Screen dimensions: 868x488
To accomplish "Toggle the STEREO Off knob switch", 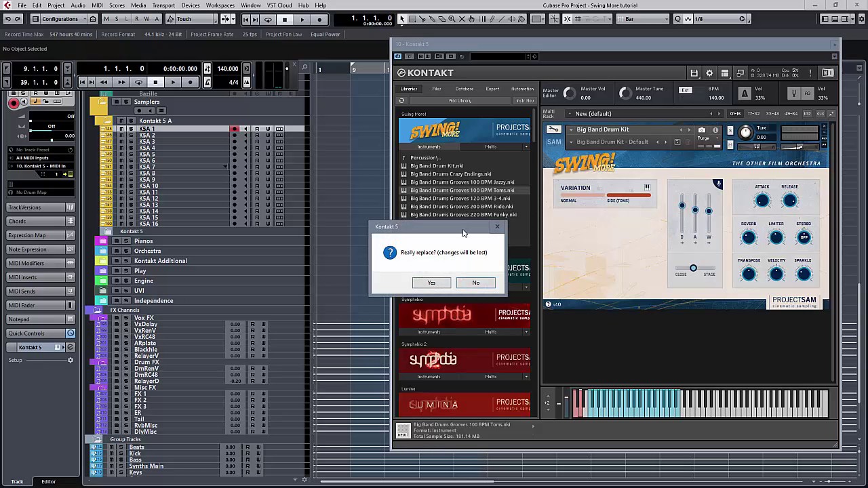I will pyautogui.click(x=804, y=237).
